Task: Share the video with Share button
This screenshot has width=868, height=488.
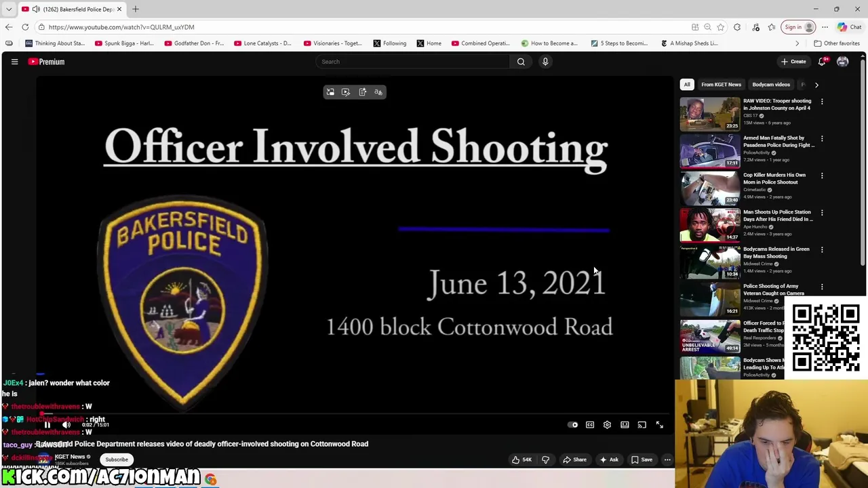Action: pos(574,460)
